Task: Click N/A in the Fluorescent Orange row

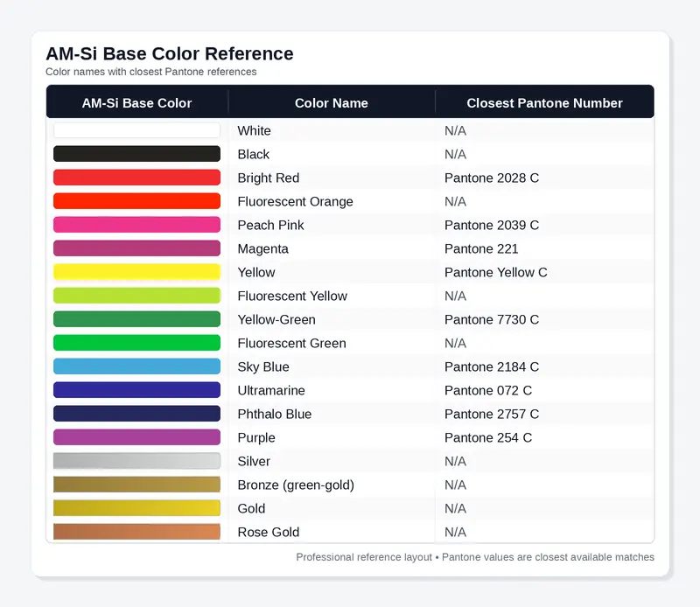Action: coord(455,202)
